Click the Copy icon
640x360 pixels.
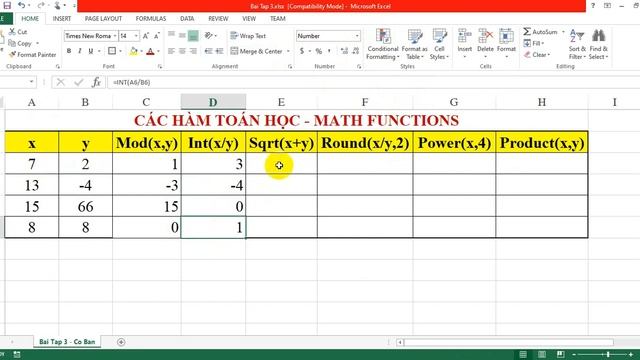click(12, 43)
